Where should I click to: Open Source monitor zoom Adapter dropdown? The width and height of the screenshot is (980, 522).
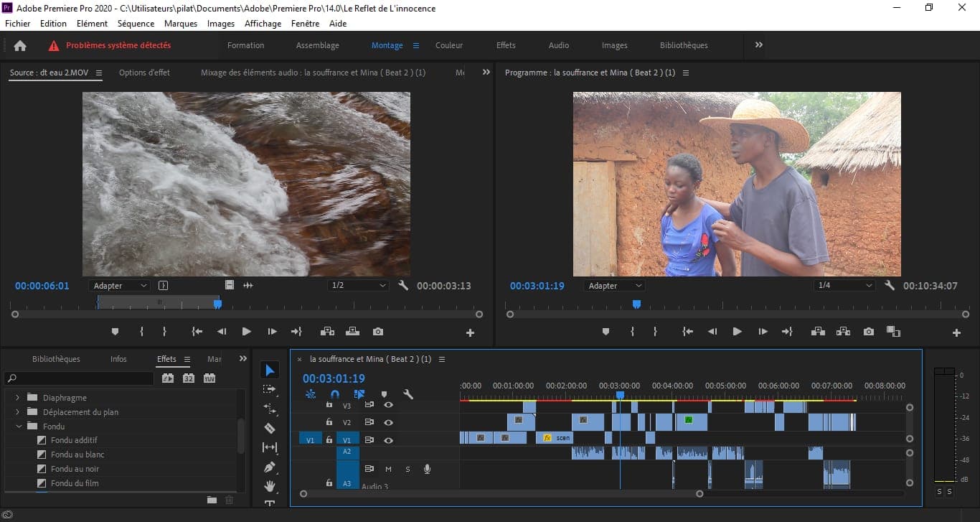pos(119,286)
